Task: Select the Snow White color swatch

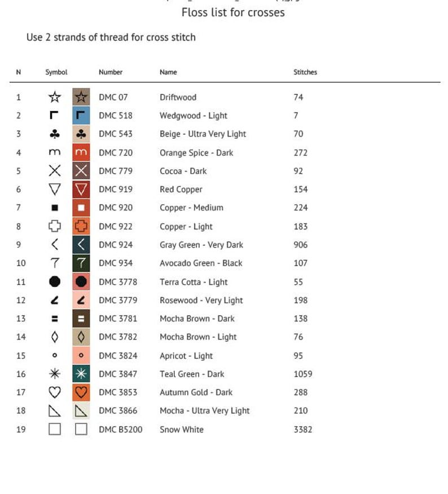Action: click(81, 429)
